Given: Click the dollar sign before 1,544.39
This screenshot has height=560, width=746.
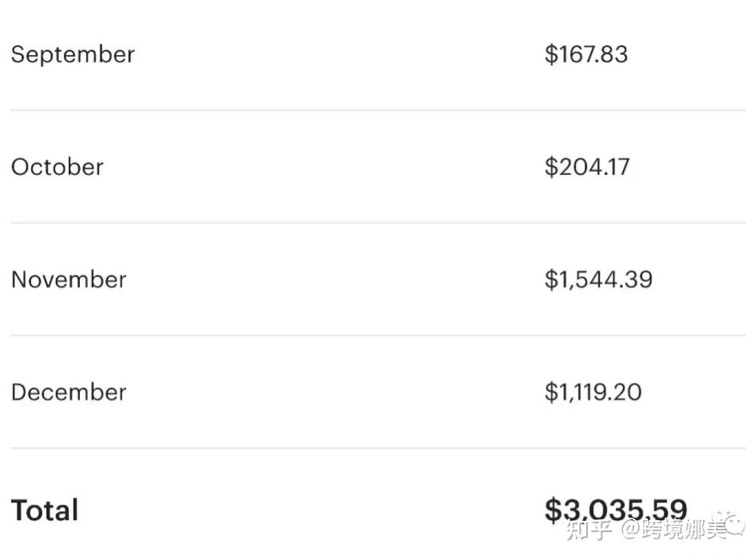Looking at the screenshot, I should coord(550,280).
